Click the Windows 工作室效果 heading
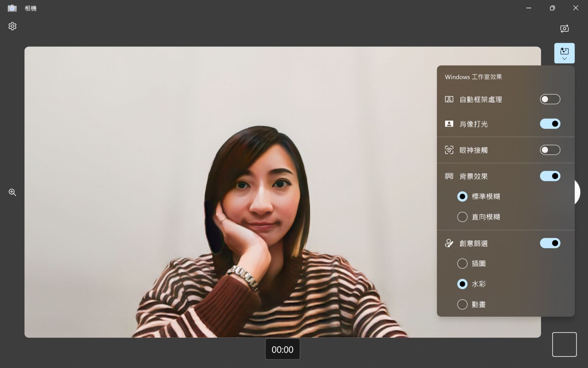 tap(473, 77)
